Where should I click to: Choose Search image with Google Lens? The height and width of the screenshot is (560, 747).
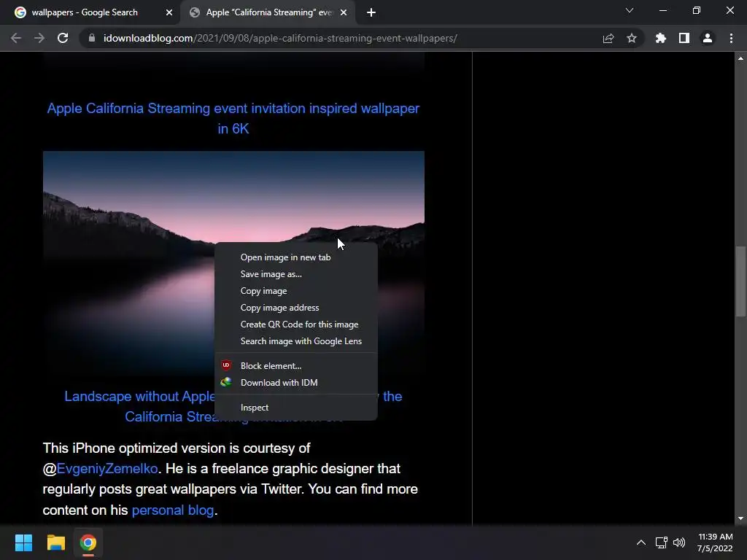(296, 341)
